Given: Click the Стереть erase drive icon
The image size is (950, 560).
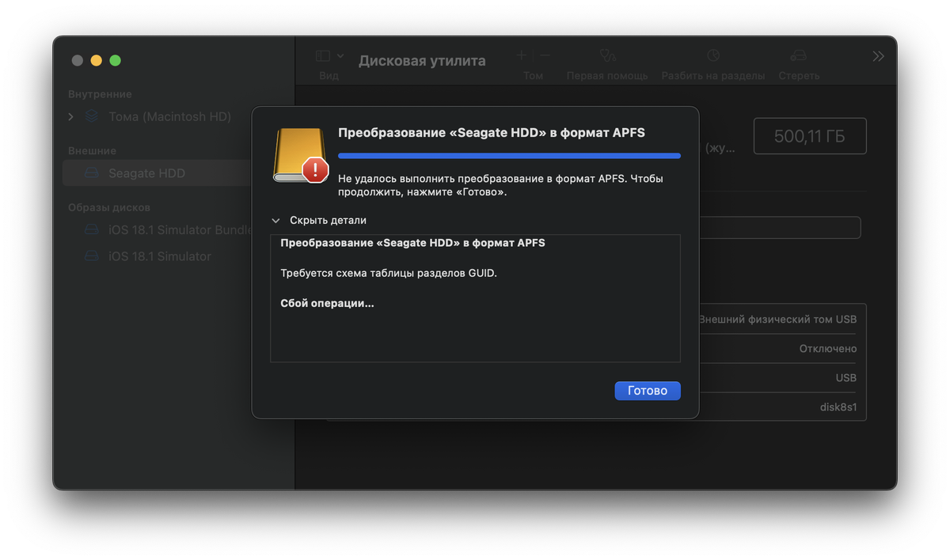Looking at the screenshot, I should [x=799, y=55].
